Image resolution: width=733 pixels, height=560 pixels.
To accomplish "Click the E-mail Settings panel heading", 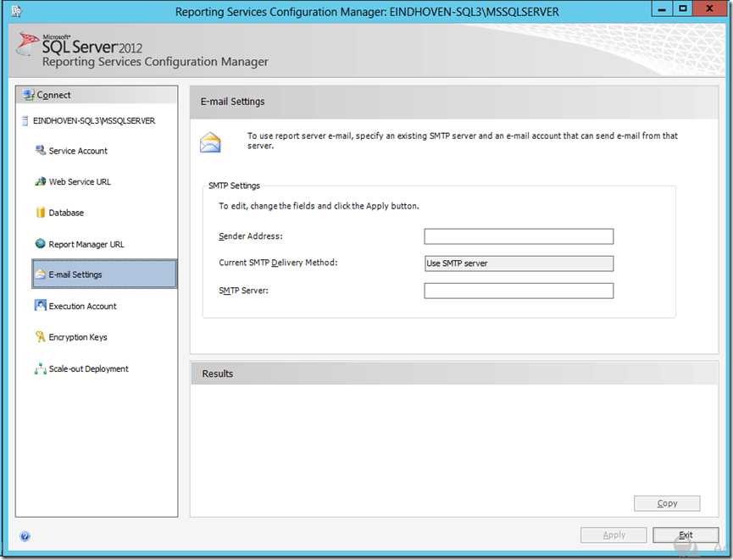I will pyautogui.click(x=232, y=102).
